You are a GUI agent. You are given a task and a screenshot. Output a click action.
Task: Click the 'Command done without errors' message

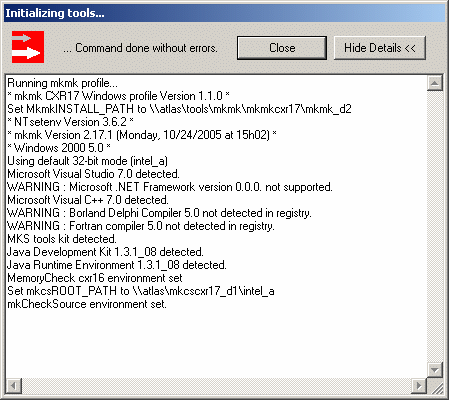pos(140,48)
